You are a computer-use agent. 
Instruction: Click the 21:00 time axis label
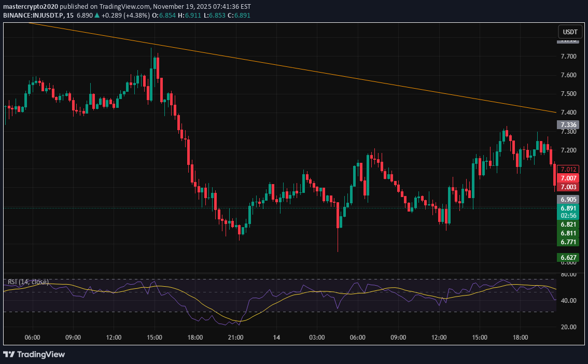pos(235,337)
